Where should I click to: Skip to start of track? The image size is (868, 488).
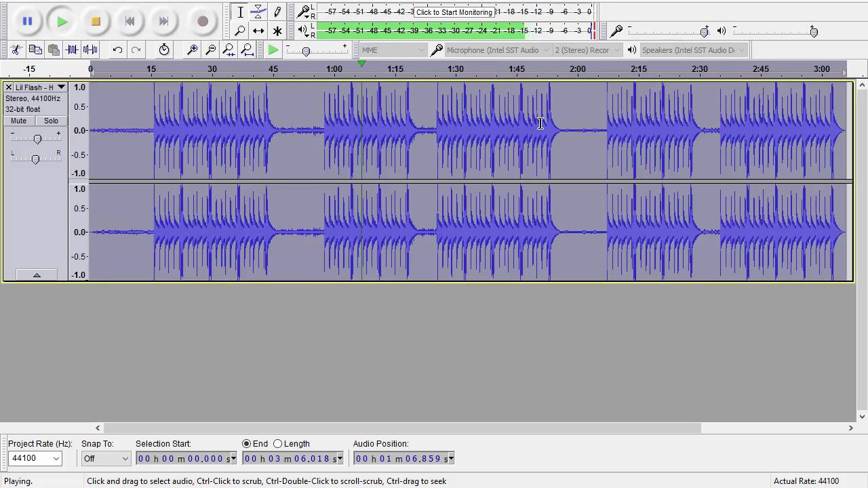tap(130, 21)
